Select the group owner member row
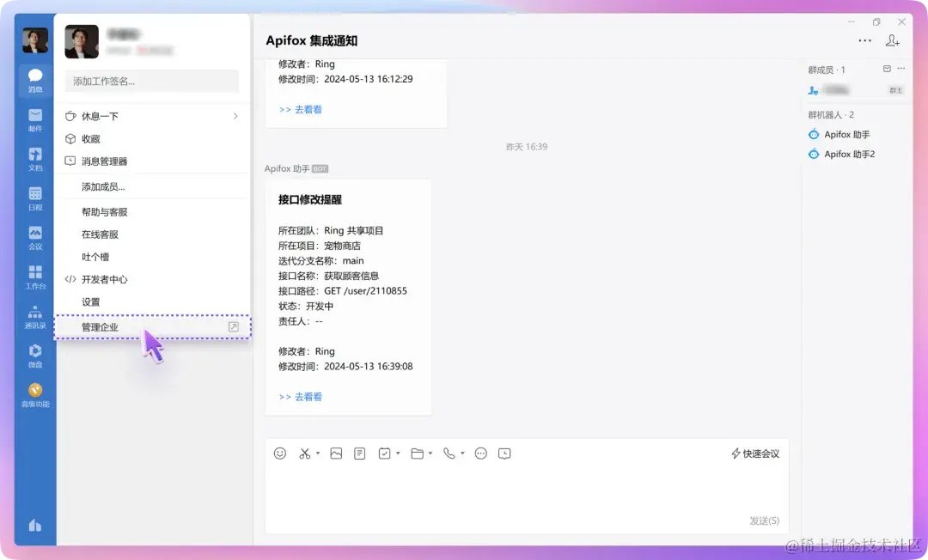This screenshot has height=560, width=928. [x=857, y=90]
